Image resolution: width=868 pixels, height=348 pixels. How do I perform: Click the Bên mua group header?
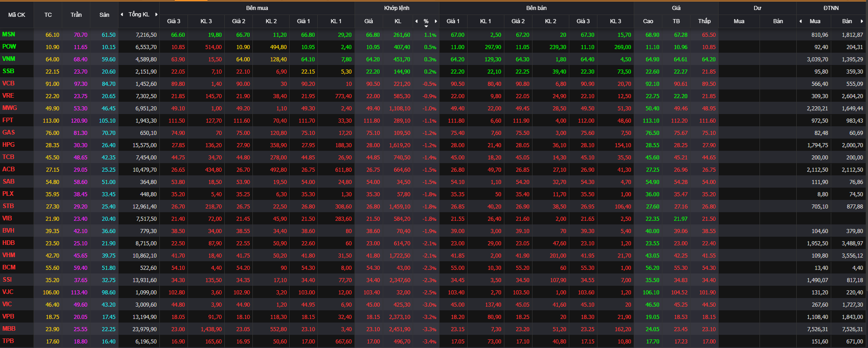coord(257,8)
